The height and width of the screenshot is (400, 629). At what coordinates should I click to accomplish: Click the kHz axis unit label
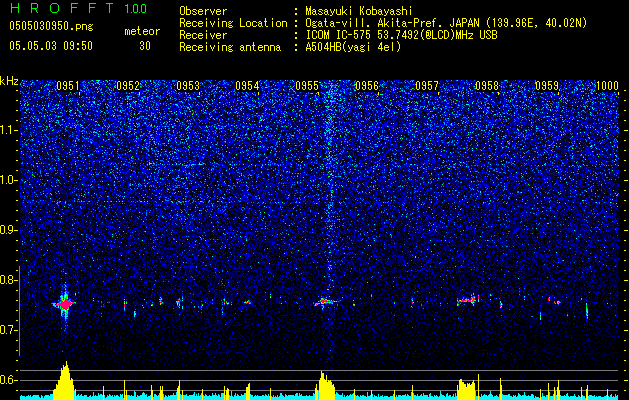[x=9, y=81]
